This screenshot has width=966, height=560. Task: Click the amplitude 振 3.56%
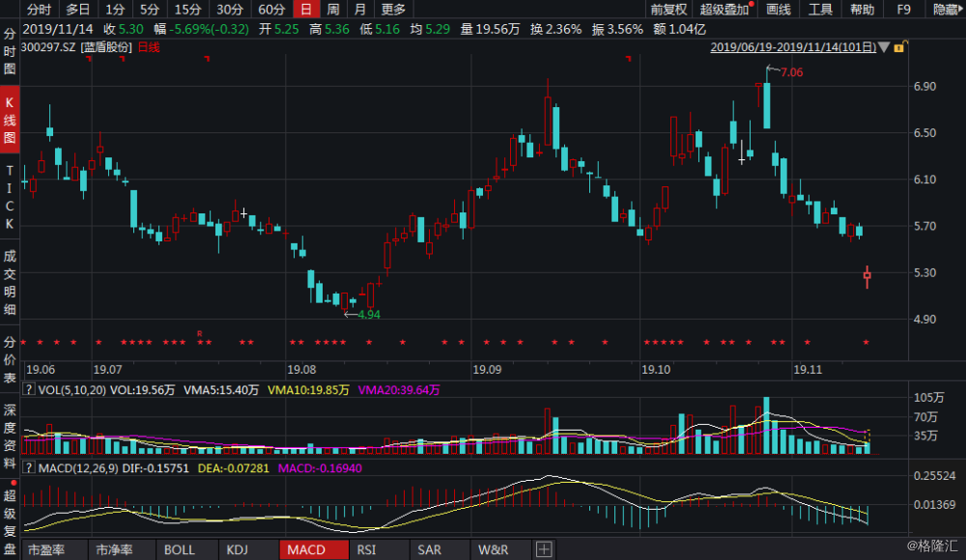point(617,29)
